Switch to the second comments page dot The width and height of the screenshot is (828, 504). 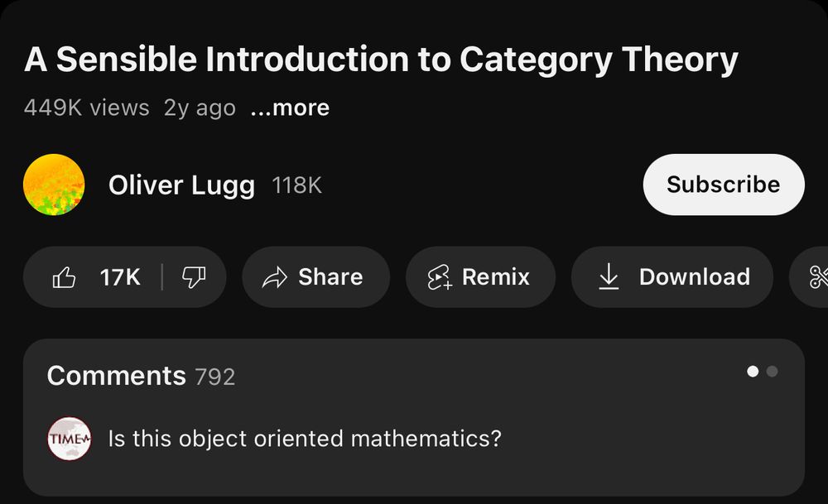coord(771,372)
